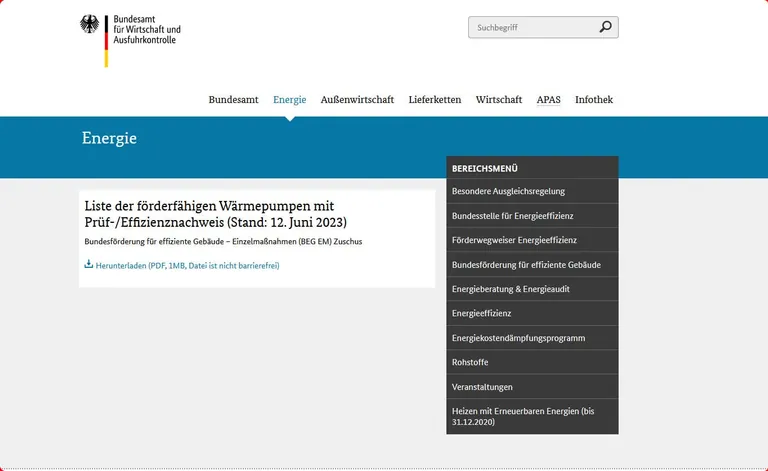Select APAS in the top navigation

click(x=548, y=100)
